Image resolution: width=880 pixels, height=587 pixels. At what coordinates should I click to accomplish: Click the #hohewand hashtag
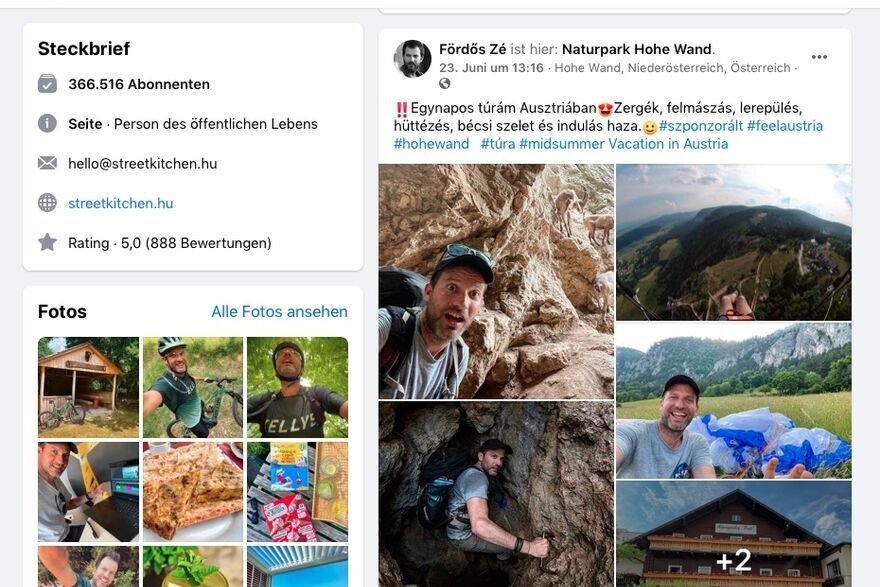coord(431,144)
